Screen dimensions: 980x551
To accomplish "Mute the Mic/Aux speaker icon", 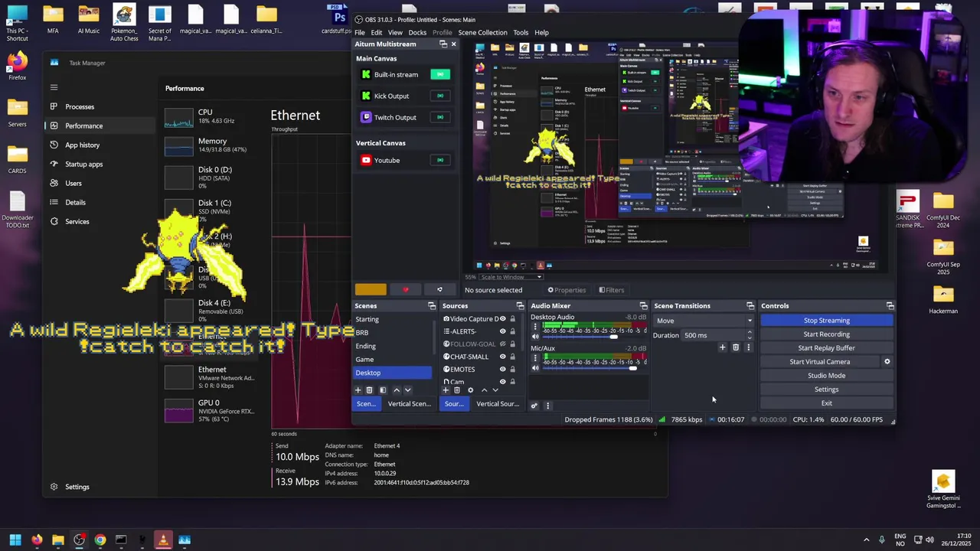I will [535, 368].
